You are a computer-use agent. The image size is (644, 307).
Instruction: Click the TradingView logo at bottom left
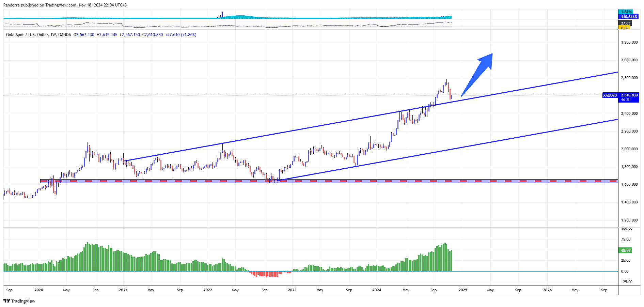point(19,301)
